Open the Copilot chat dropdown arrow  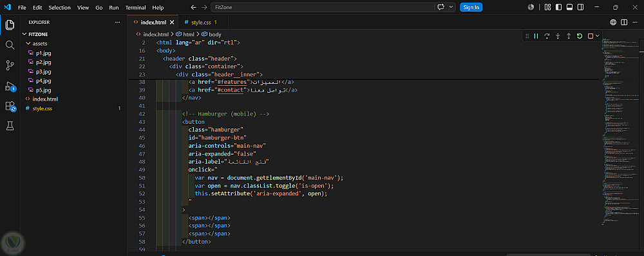click(452, 7)
